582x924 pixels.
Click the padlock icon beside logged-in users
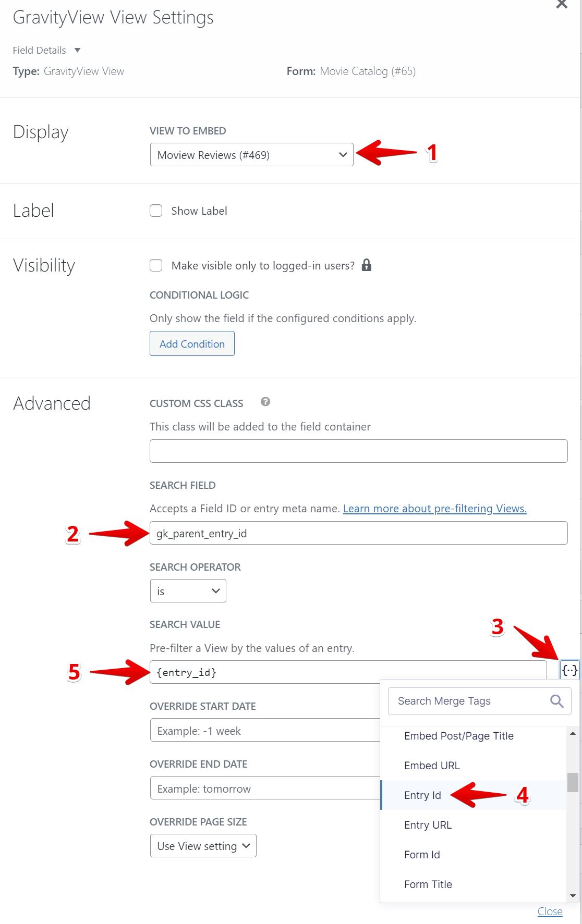[x=367, y=265]
